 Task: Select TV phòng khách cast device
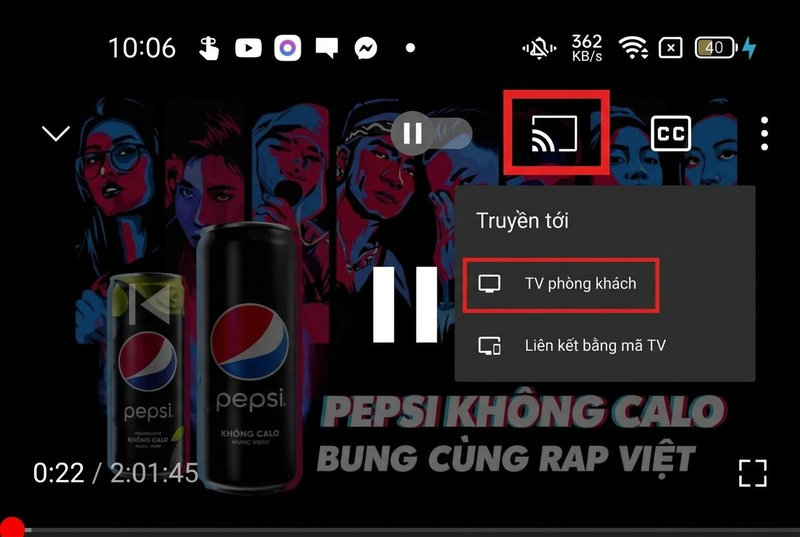click(x=561, y=285)
